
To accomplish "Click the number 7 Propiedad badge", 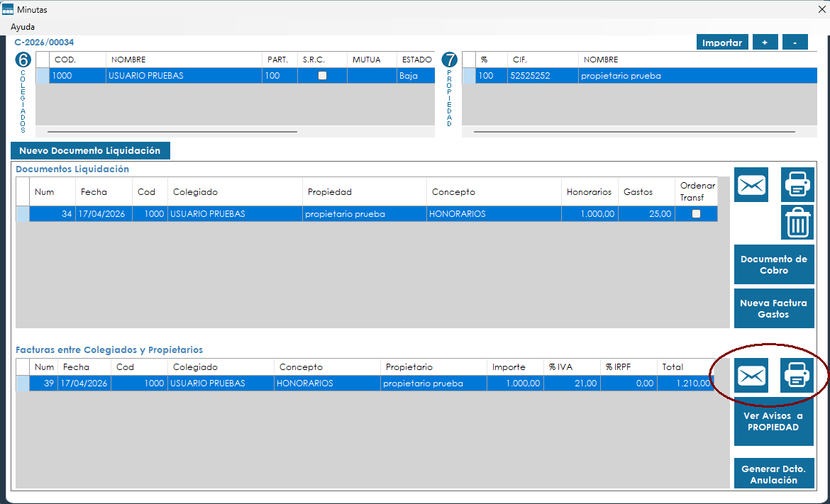I will point(449,60).
